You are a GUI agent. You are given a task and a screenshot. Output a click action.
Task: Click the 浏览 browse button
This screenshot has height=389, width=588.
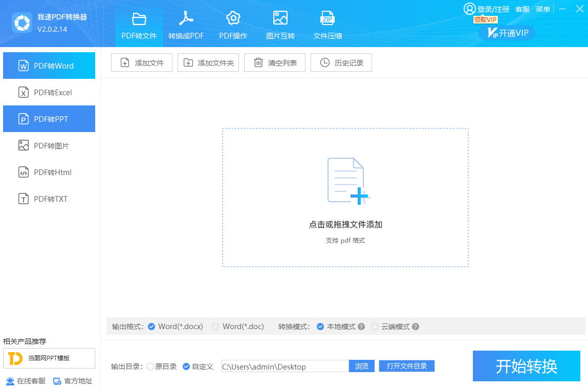(362, 366)
